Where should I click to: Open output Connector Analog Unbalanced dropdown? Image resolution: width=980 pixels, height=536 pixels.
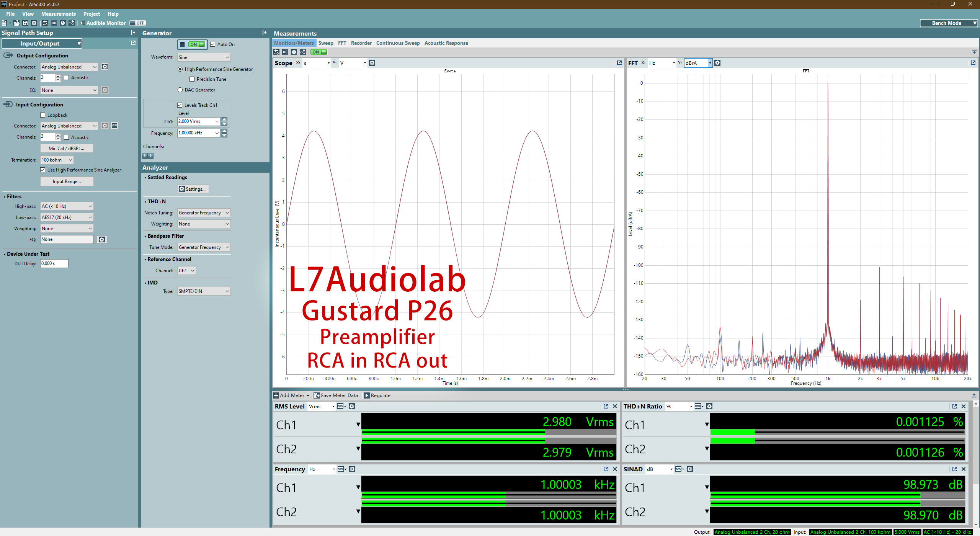[x=69, y=67]
